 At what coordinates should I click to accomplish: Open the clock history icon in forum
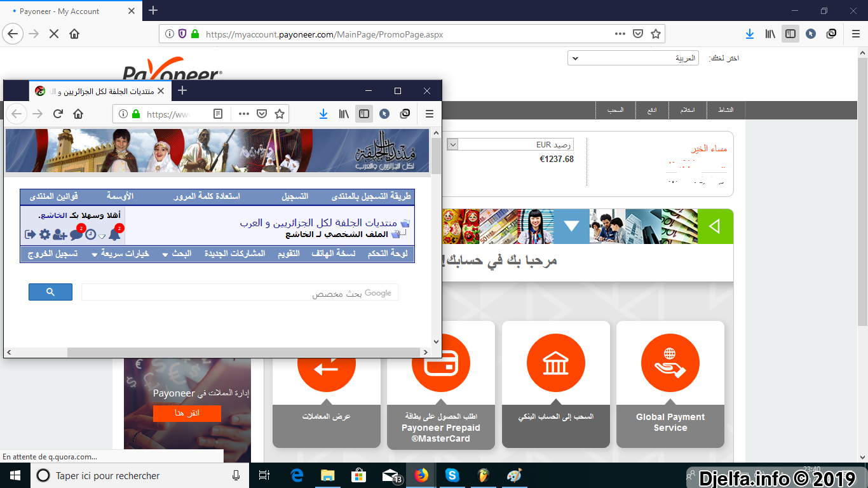[91, 234]
